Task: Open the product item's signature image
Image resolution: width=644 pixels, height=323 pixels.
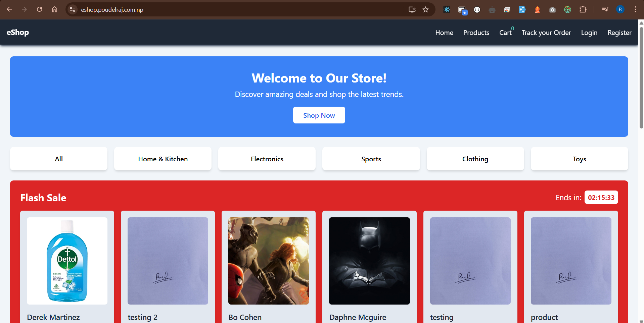Action: click(x=571, y=261)
